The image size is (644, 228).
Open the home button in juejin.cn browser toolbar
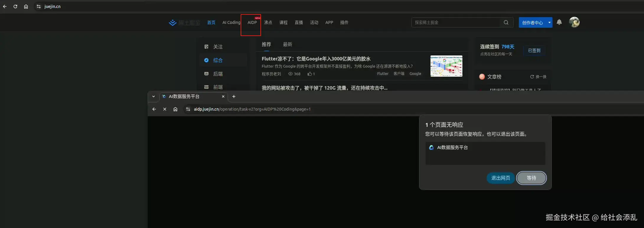click(26, 6)
